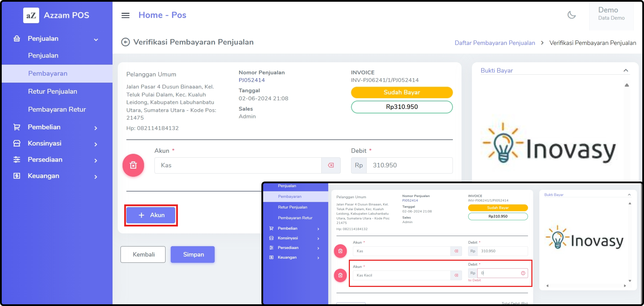Click the red trash delete account button
The width and height of the screenshot is (644, 306).
coord(133,165)
